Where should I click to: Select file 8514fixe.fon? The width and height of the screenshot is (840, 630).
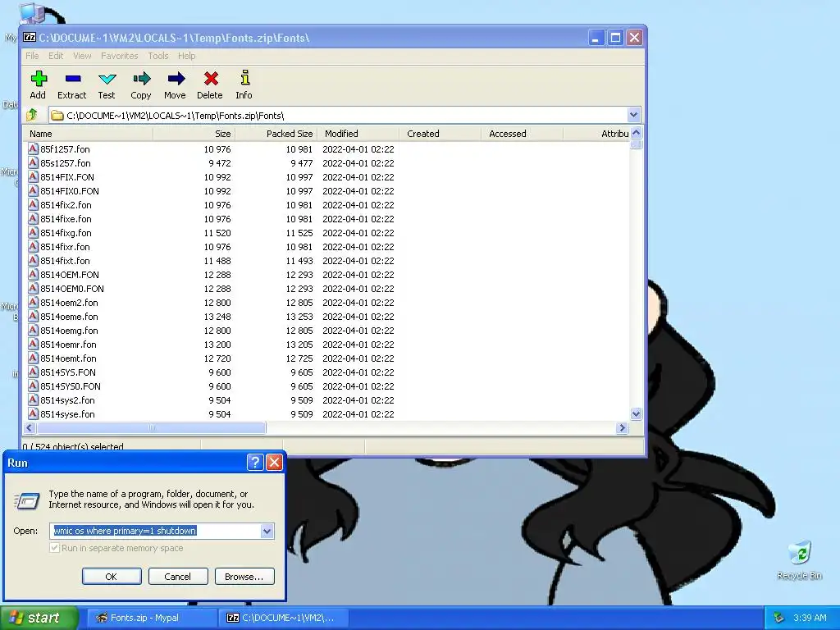(x=66, y=218)
